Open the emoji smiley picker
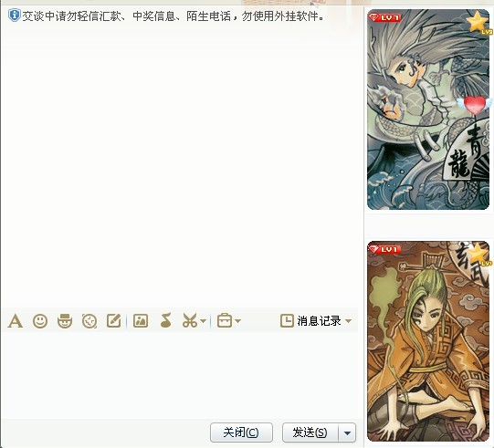This screenshot has height=448, width=494. pyautogui.click(x=40, y=321)
